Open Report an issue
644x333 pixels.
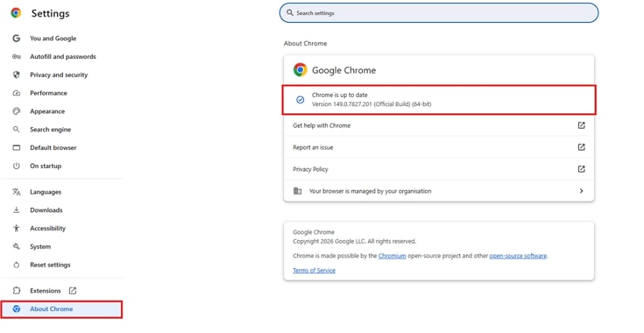439,148
